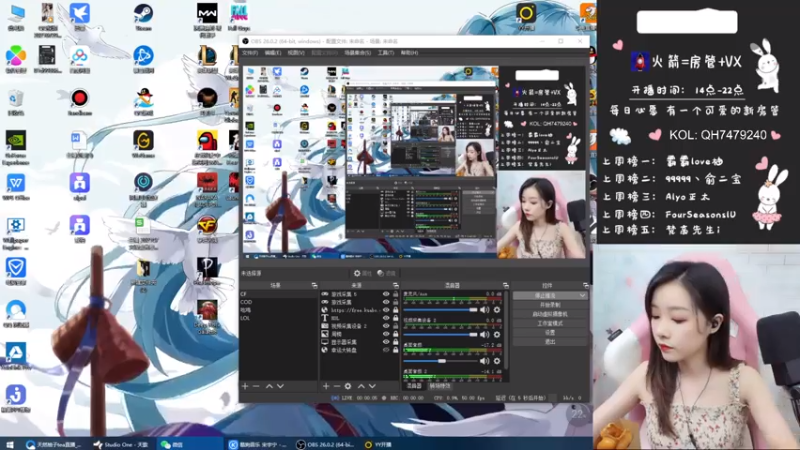Screen dimensions: 800x450
Task: Select the Wallpaper Engine desktop icon
Action: pos(16,232)
